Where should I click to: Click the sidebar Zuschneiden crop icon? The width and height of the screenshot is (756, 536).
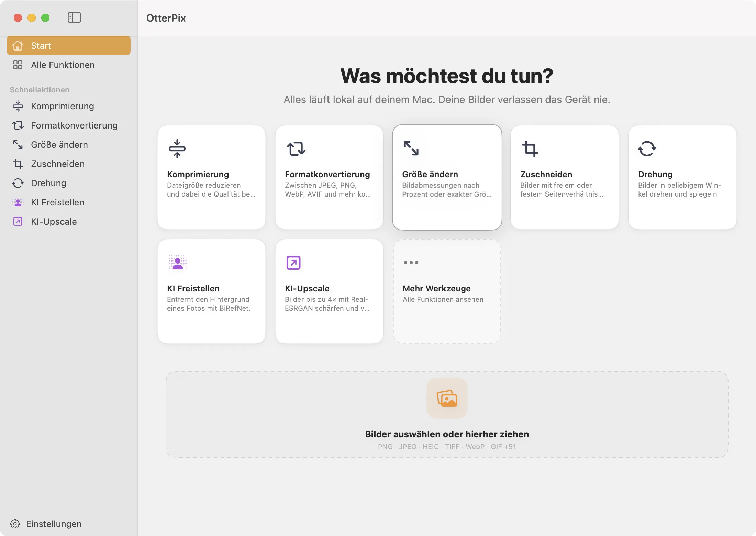[x=18, y=164]
